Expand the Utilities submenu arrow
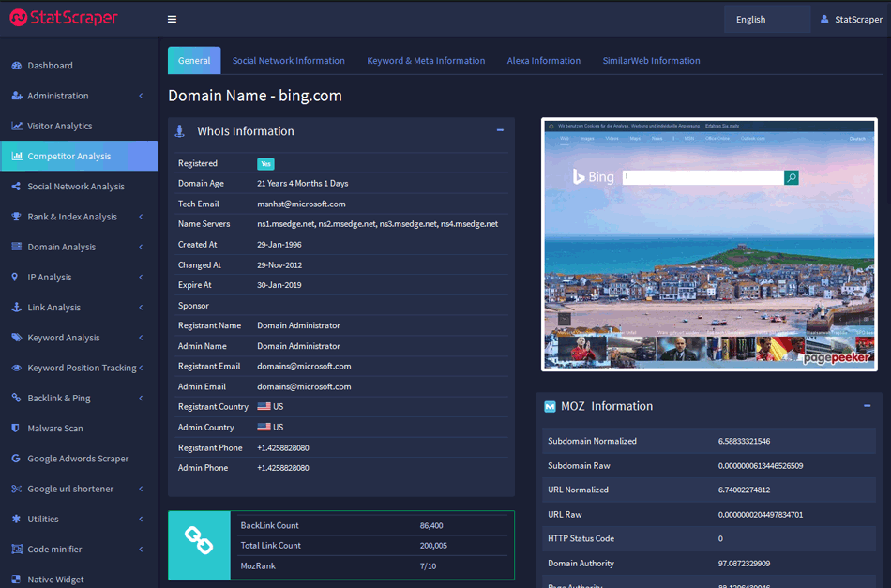 pyautogui.click(x=141, y=519)
